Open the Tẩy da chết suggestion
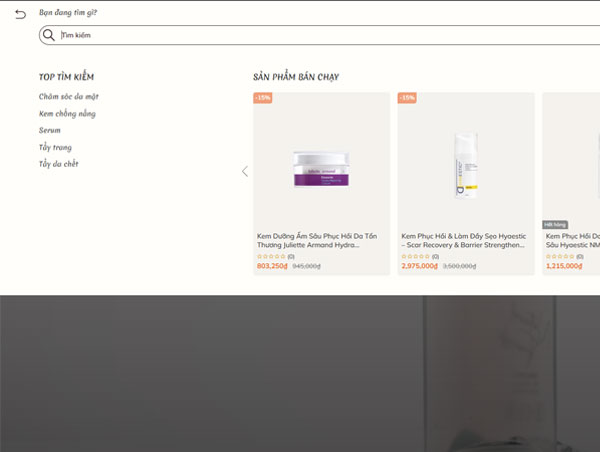Screen dimensions: 600x452 58,164
